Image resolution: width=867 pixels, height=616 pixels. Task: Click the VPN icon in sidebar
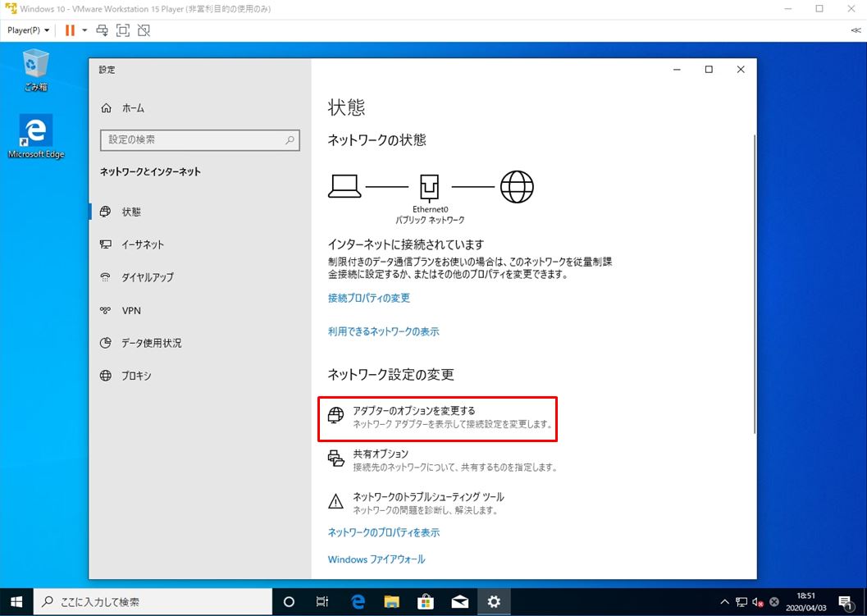pos(105,310)
